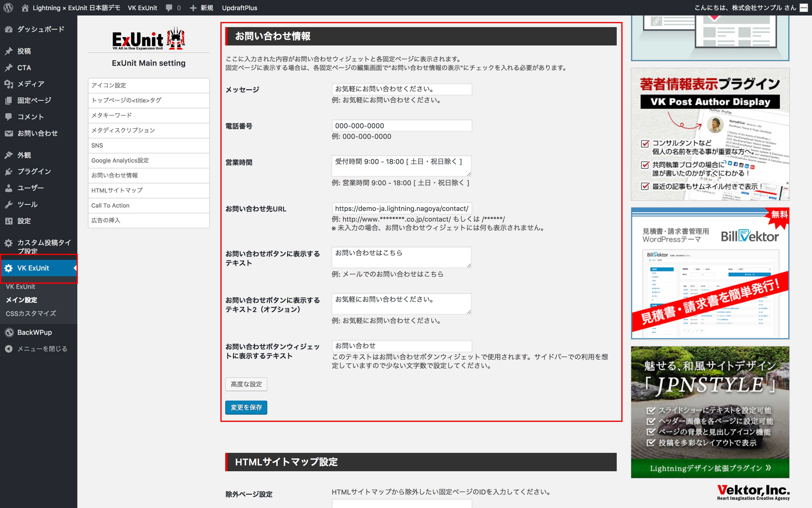This screenshot has width=812, height=508.
Task: Jump to Google Analytics設定 section
Action: tap(149, 160)
